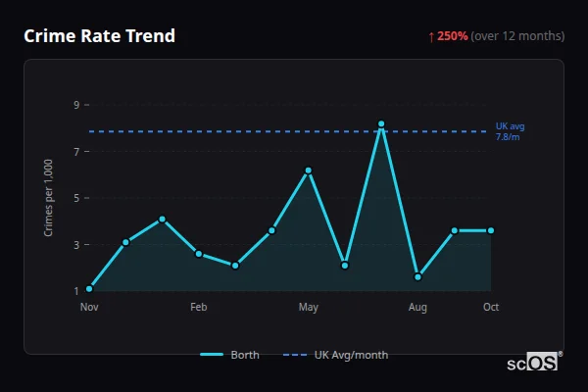Click the UK avg 7.8/m label

tap(510, 131)
